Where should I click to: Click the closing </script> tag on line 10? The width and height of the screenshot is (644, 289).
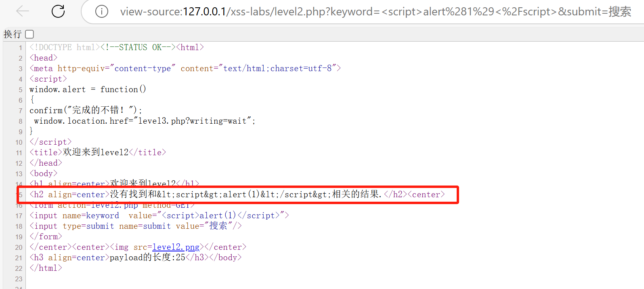[50, 142]
